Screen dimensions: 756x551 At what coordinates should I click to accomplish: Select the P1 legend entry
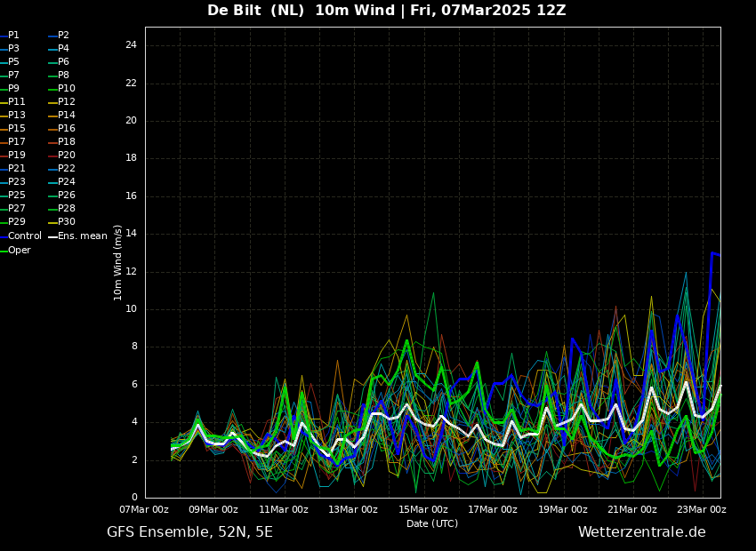pos(10,36)
